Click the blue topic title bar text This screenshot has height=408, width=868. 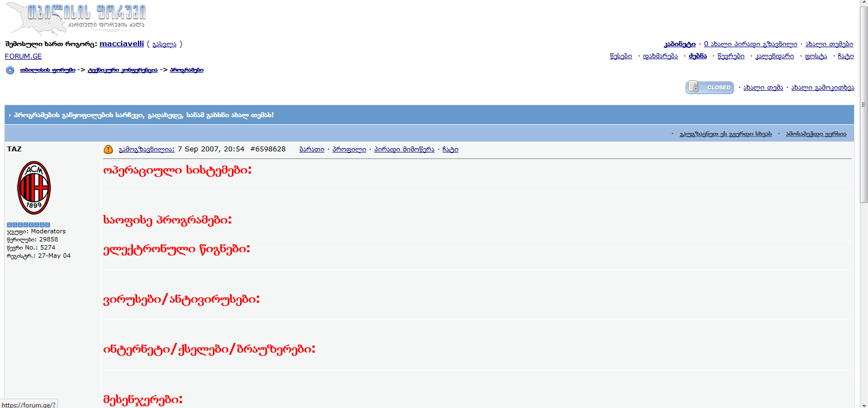(144, 115)
